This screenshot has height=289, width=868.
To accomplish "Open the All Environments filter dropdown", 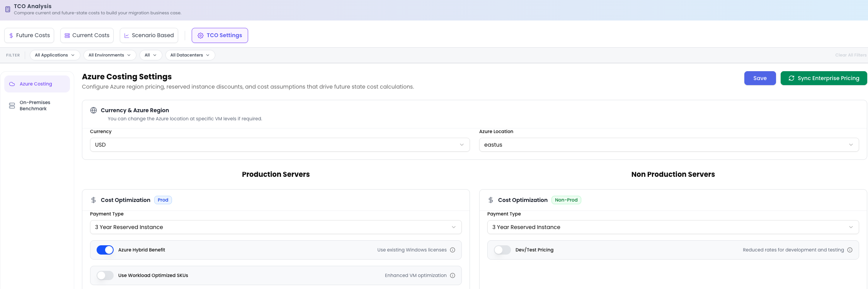I will (x=110, y=55).
